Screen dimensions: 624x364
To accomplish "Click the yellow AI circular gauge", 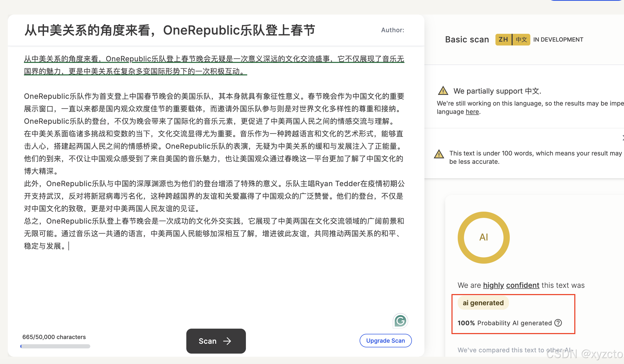I will point(483,237).
